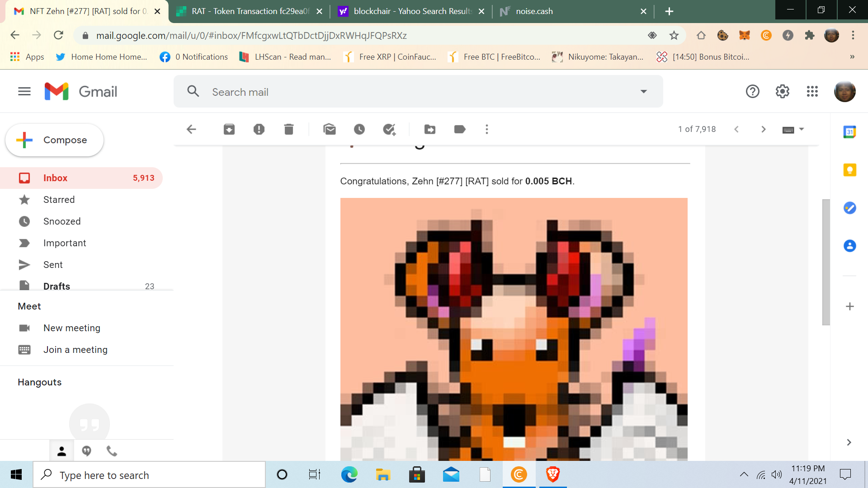Image resolution: width=868 pixels, height=488 pixels.
Task: Open Hangouts conversations tab icon
Action: (86, 451)
